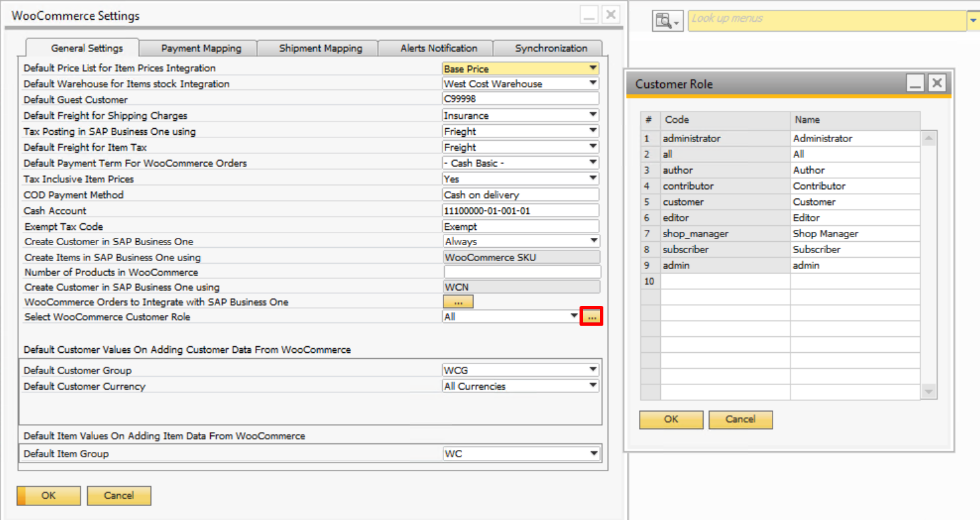Image resolution: width=980 pixels, height=520 pixels.
Task: Minimize the Customer Role window
Action: (x=915, y=83)
